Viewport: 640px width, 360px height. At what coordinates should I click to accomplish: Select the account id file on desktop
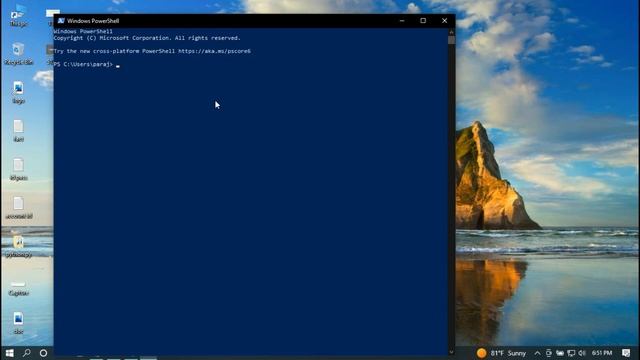click(x=18, y=208)
